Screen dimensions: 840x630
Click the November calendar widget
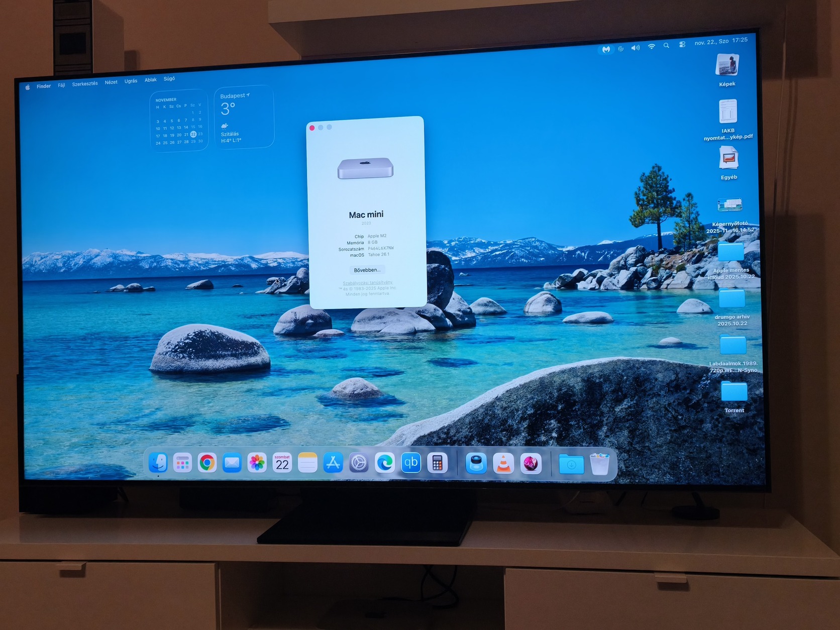tap(179, 121)
